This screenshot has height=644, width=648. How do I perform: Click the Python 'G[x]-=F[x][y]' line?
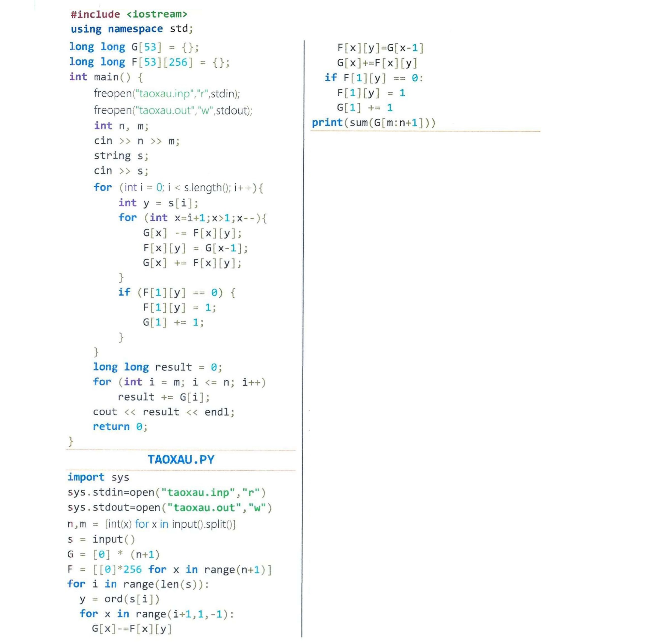tap(132, 629)
